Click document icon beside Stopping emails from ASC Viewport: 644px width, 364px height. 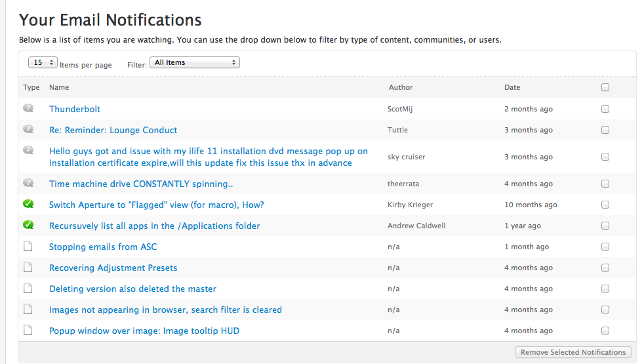(x=28, y=247)
